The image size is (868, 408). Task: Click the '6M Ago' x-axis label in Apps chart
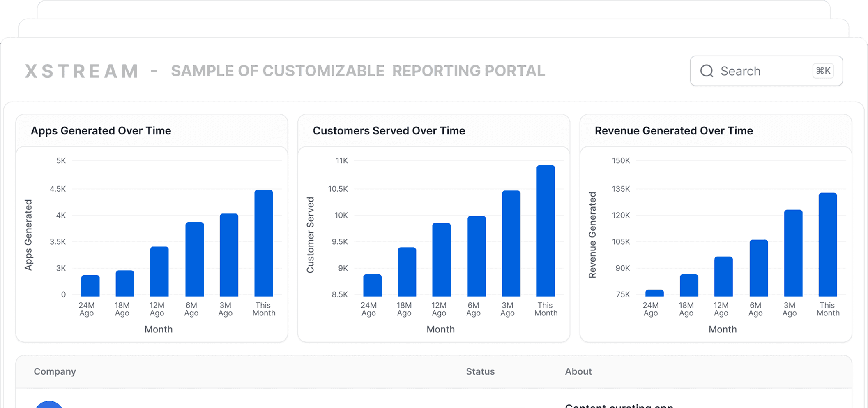point(191,309)
